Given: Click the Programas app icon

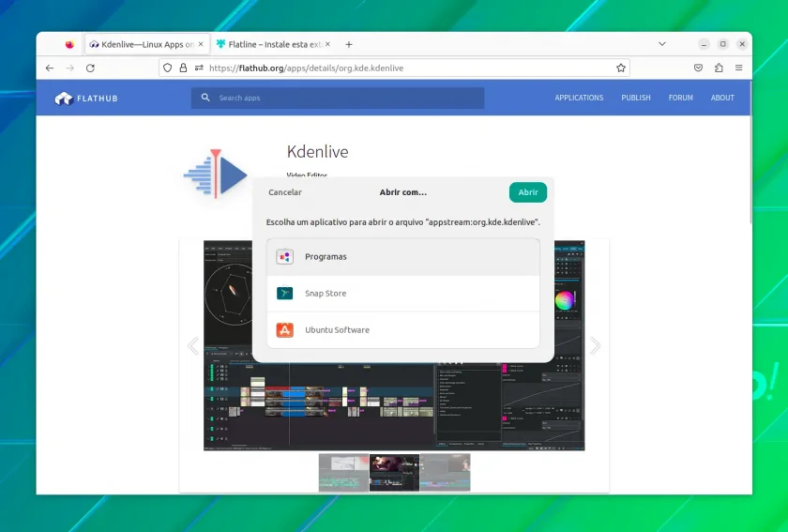Looking at the screenshot, I should pos(284,257).
